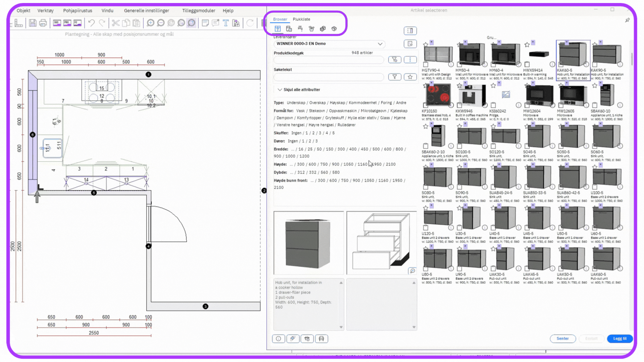Click the 360 view toolbar icon
Image resolution: width=644 pixels, height=362 pixels.
pos(57,23)
